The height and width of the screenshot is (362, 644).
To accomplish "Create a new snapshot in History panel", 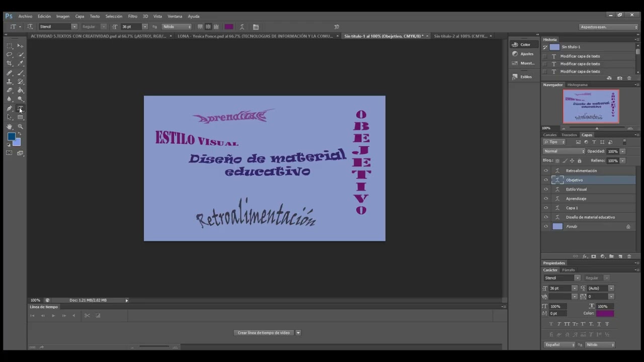I will pos(619,78).
